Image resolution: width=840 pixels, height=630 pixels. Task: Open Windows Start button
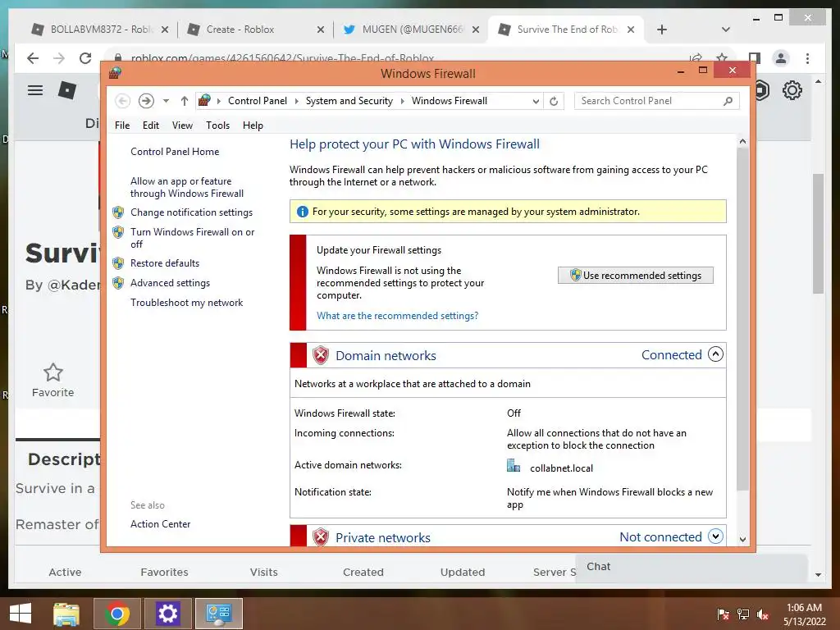click(x=21, y=614)
